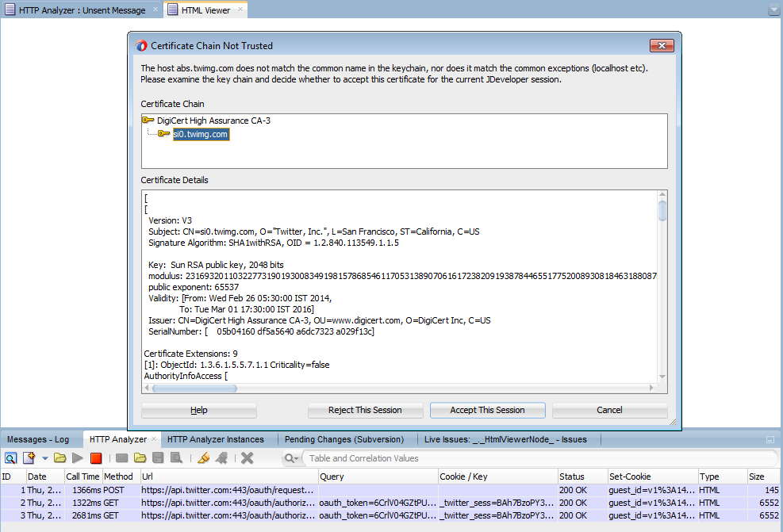This screenshot has width=783, height=532.
Task: Click the scroll up arrow in Certificate Details
Action: [662, 194]
